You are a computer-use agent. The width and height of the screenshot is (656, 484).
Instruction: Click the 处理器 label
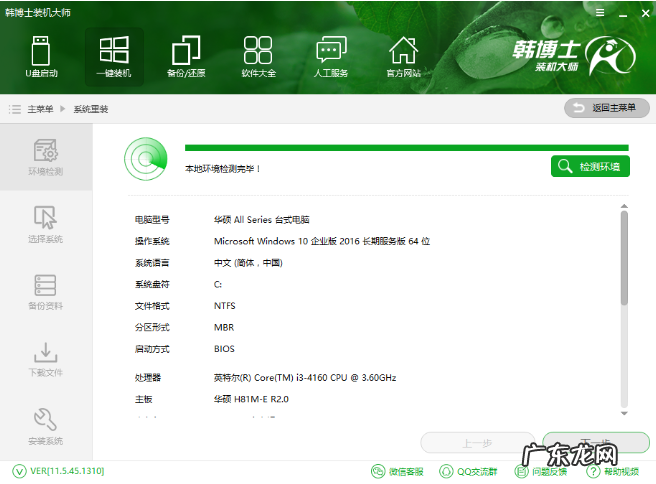[x=148, y=378]
